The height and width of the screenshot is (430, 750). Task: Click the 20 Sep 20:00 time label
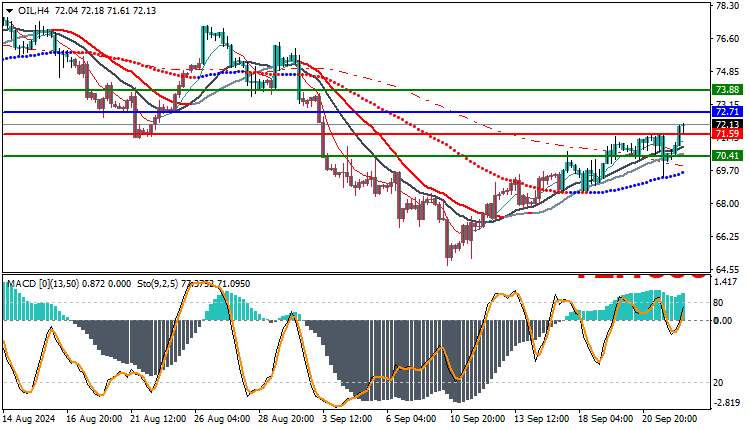[670, 419]
